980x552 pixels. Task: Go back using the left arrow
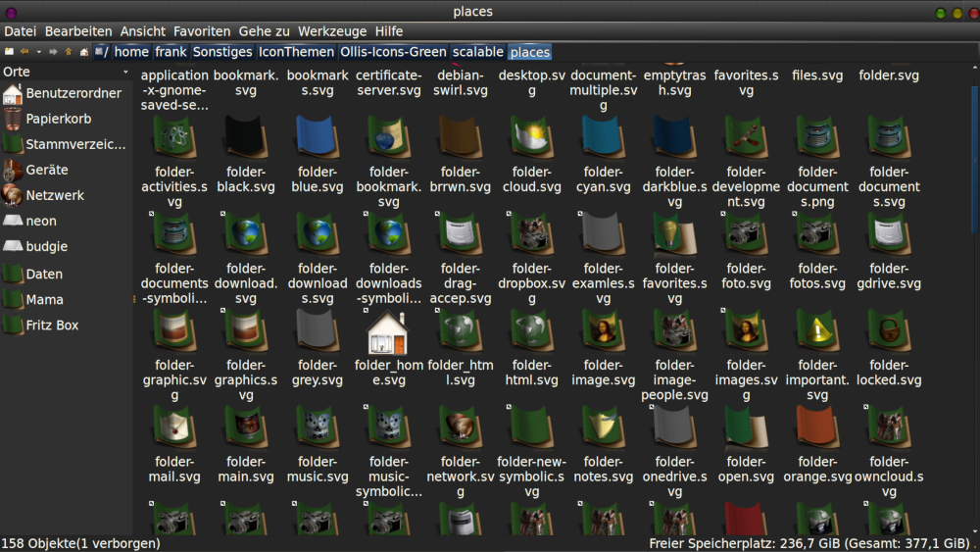[x=24, y=52]
